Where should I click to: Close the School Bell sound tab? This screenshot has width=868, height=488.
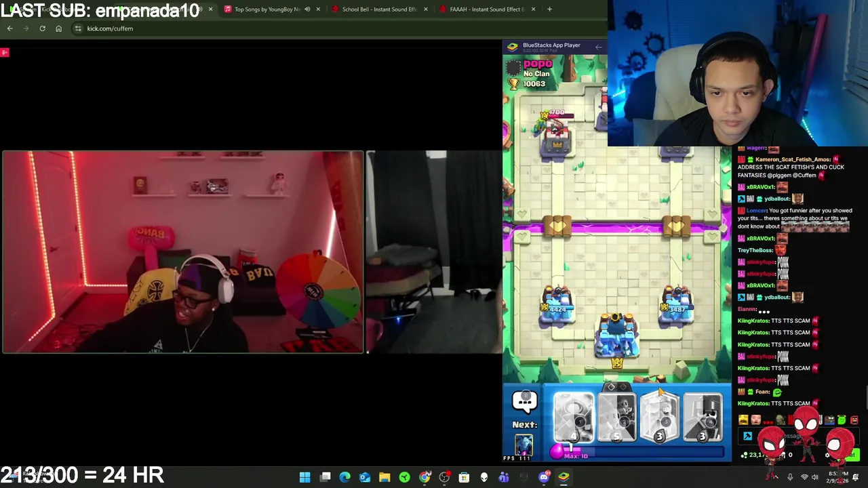click(x=426, y=9)
